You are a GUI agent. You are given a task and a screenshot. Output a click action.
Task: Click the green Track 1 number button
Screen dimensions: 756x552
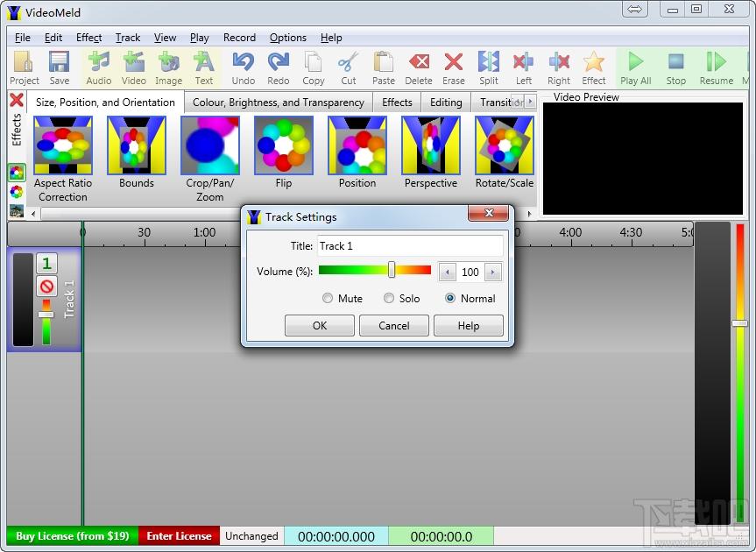coord(46,263)
